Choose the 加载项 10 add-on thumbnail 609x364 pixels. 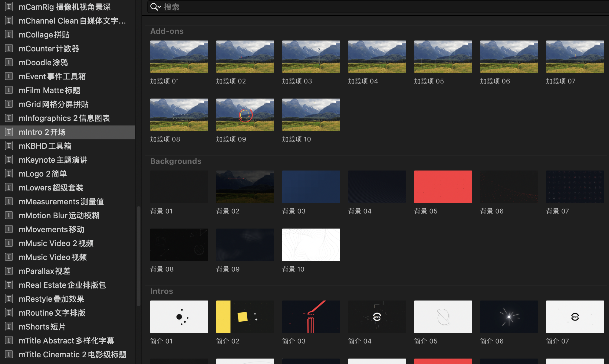pos(311,115)
